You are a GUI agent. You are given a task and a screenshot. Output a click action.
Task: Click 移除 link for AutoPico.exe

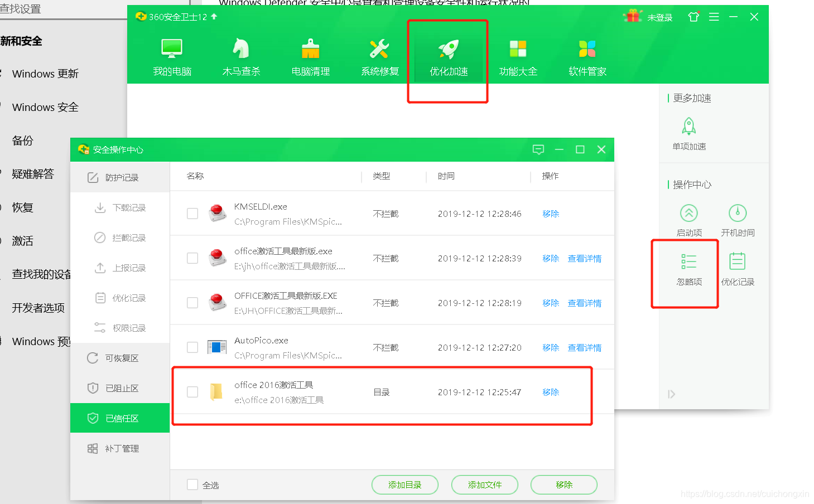coord(551,348)
